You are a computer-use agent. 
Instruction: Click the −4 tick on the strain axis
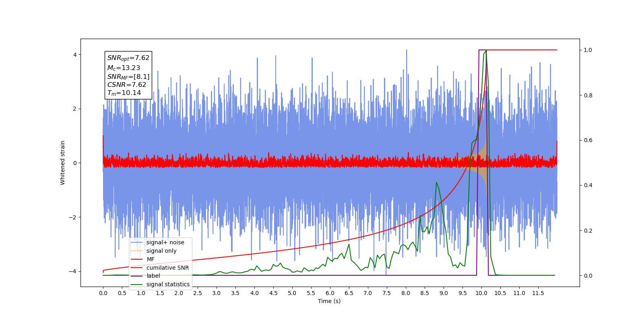(x=72, y=271)
